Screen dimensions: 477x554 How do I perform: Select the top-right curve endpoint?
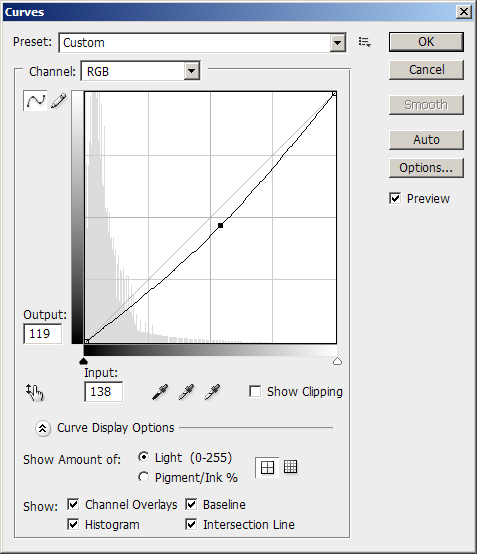334,94
